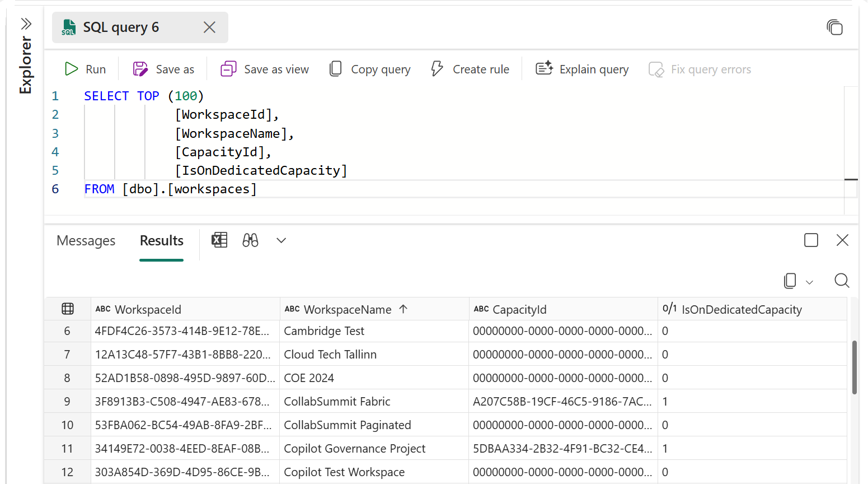Select the Cambridge Test cell
This screenshot has width=868, height=484.
374,331
